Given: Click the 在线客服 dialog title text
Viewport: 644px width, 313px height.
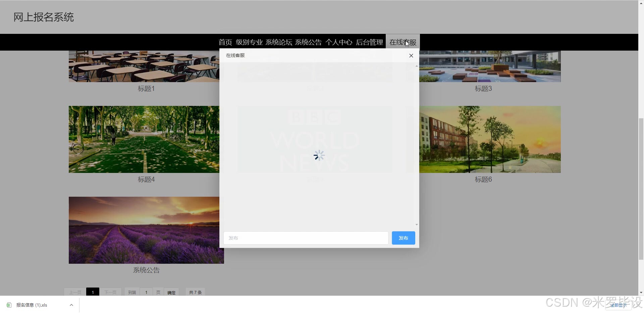Looking at the screenshot, I should coord(235,56).
